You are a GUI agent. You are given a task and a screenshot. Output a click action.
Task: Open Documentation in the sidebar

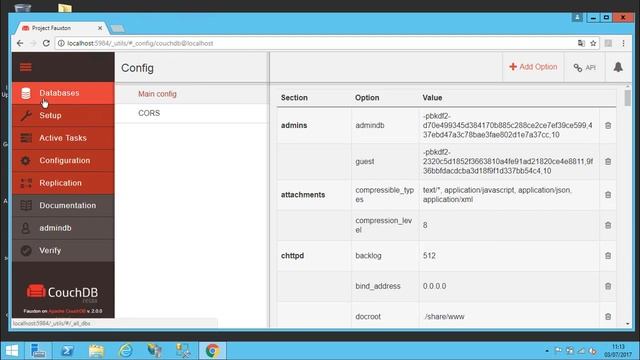tap(63, 205)
